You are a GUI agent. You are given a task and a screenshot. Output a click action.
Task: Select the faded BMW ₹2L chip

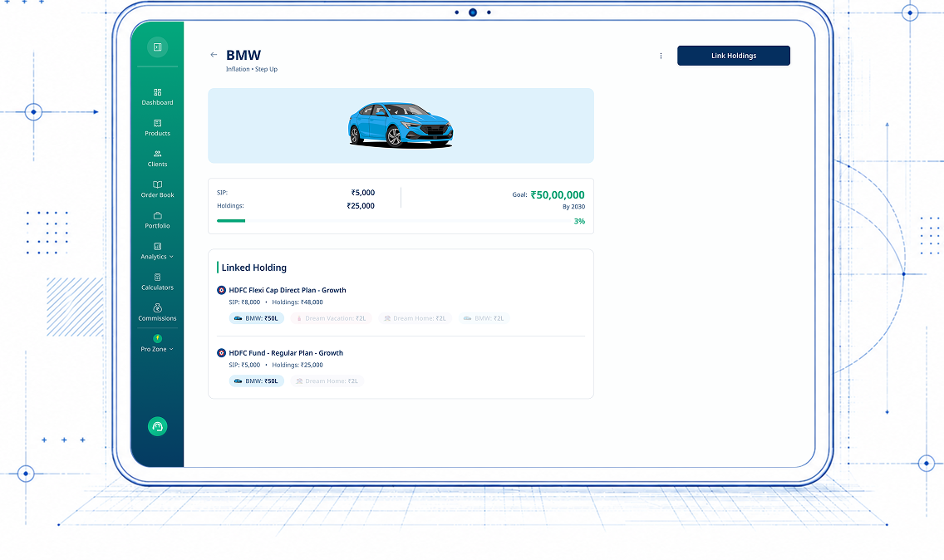[484, 318]
